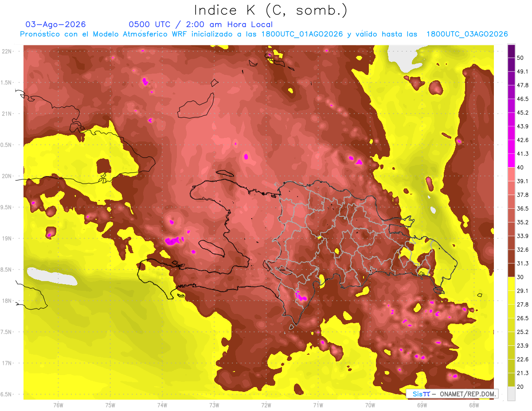
Task: Click longitude axis label '69W'
Action: [422, 405]
